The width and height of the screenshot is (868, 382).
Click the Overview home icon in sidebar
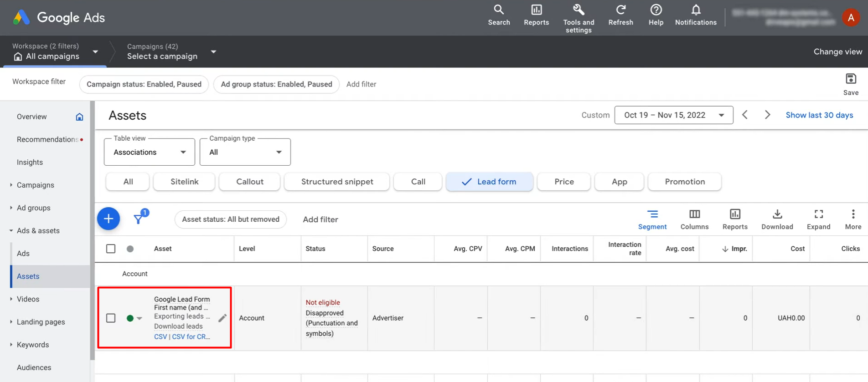point(79,117)
